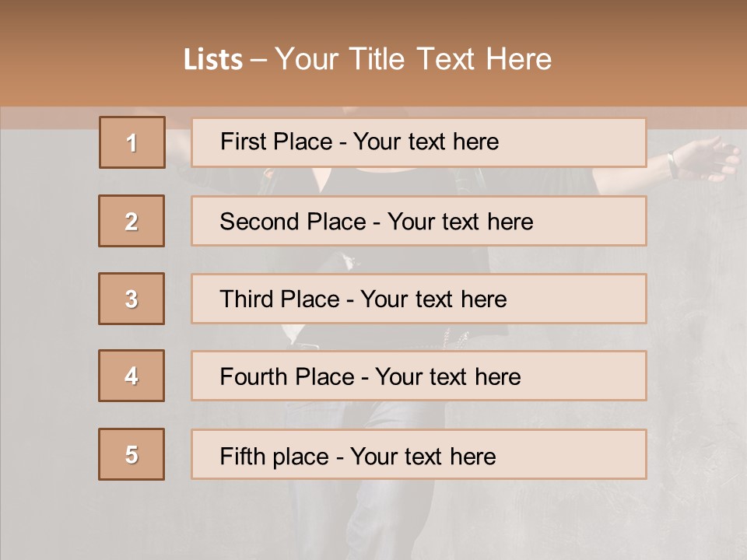Viewport: 747px width, 560px height.
Task: Click jeans between fourth and fifth bars
Action: point(389,415)
